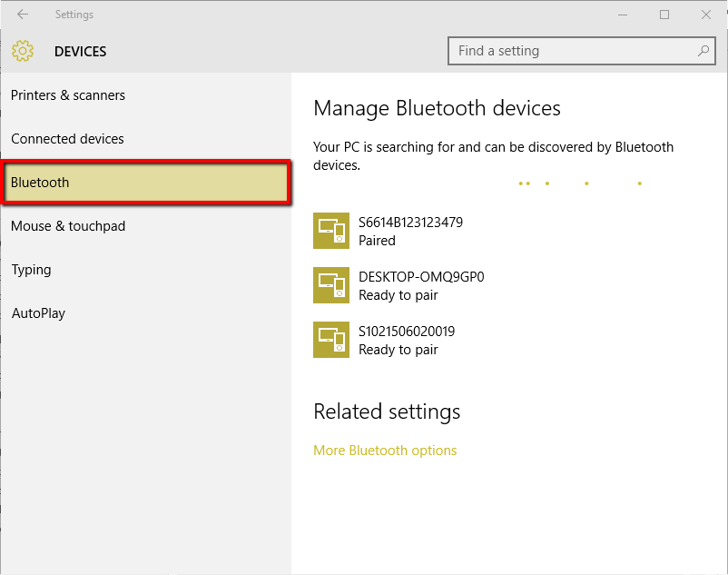Open the Printers & scanners section
This screenshot has width=728, height=575.
[68, 95]
